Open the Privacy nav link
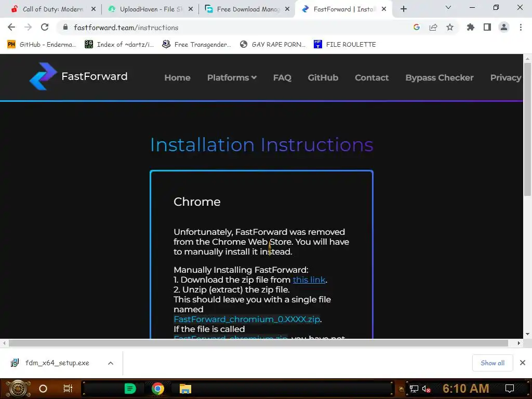The height and width of the screenshot is (399, 532). [506, 78]
